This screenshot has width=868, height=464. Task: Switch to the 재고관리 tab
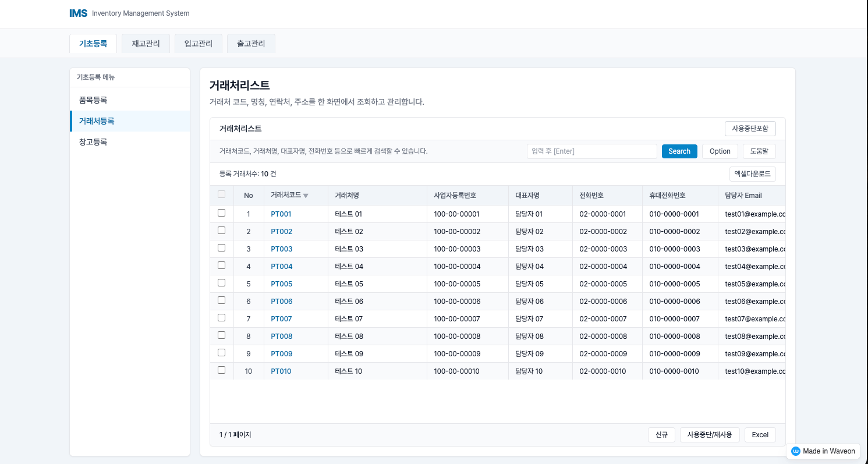point(146,42)
